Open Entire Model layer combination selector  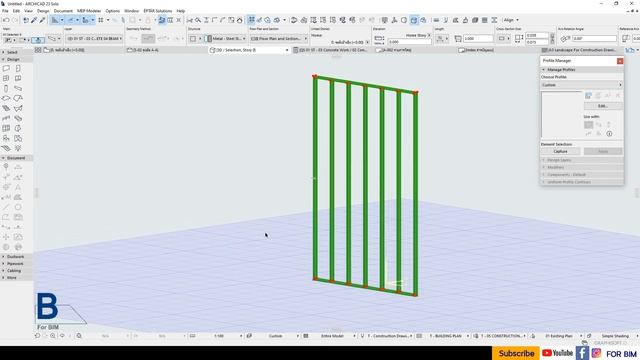[x=333, y=336]
